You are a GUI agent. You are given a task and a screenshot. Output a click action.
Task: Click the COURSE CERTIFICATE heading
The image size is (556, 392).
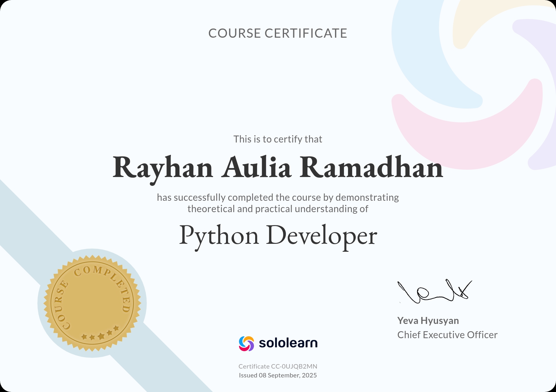[278, 33]
